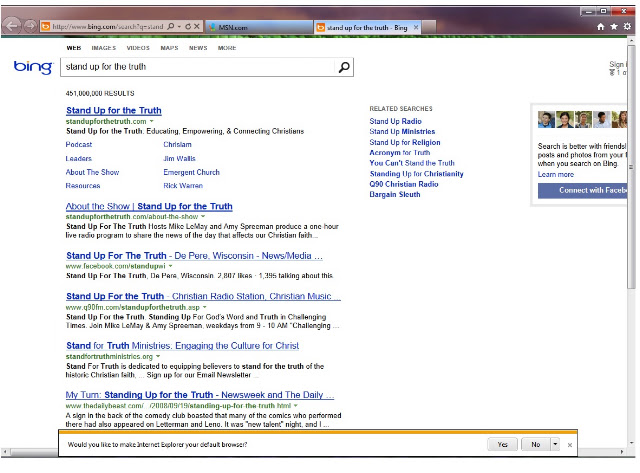640x473 pixels.
Task: Select the WEB search category
Action: 74,48
